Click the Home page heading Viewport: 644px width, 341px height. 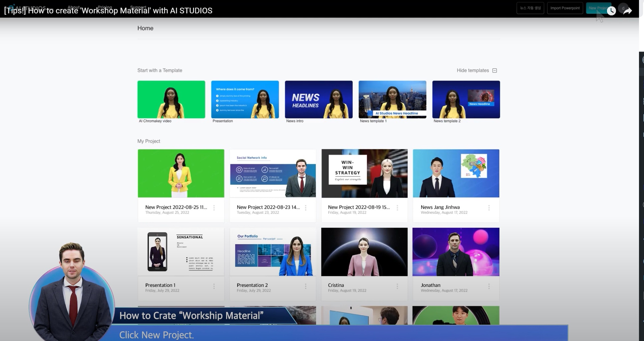[145, 28]
